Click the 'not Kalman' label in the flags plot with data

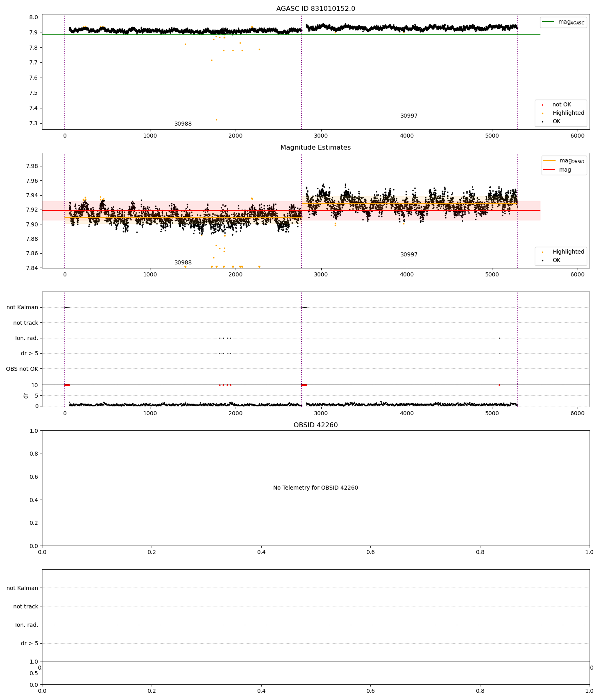(22, 308)
